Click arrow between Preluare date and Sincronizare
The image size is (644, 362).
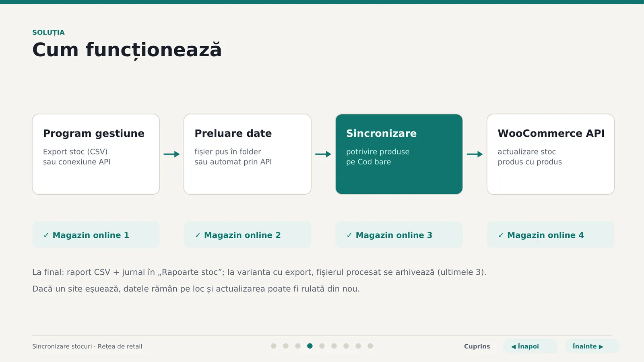click(323, 154)
